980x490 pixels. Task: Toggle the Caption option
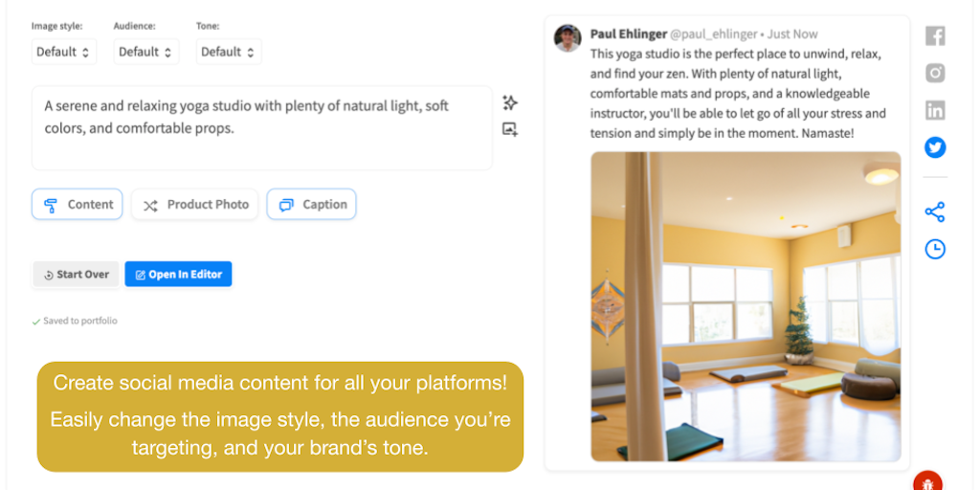pos(312,204)
